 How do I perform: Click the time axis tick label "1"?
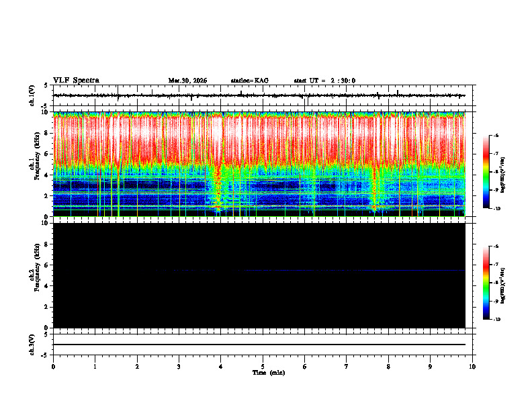[x=95, y=367]
